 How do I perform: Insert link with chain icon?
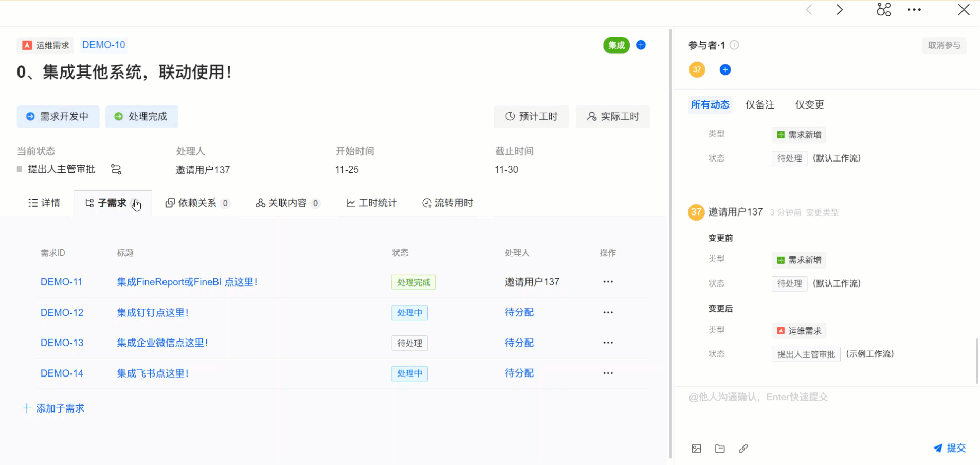[x=743, y=449]
